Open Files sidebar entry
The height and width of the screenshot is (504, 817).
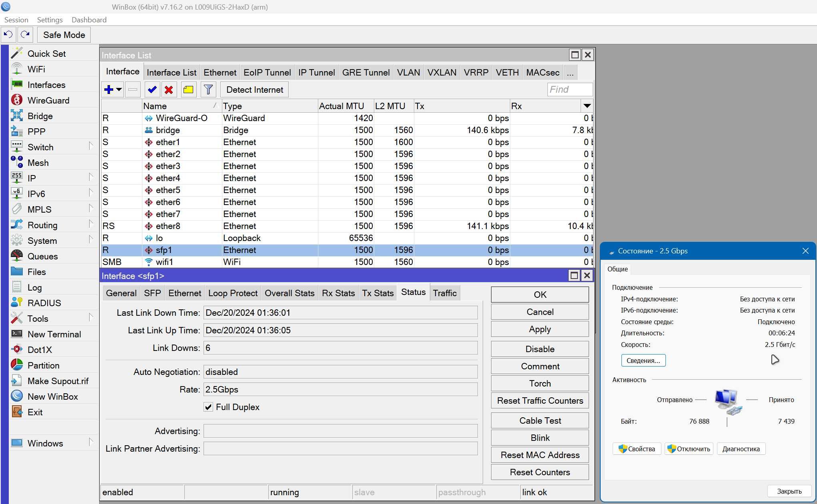tap(37, 272)
